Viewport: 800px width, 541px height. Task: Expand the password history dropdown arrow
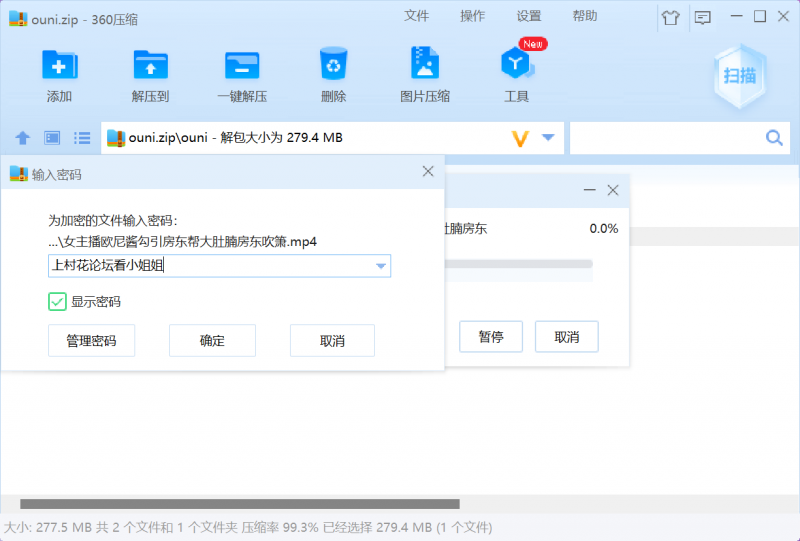(380, 266)
